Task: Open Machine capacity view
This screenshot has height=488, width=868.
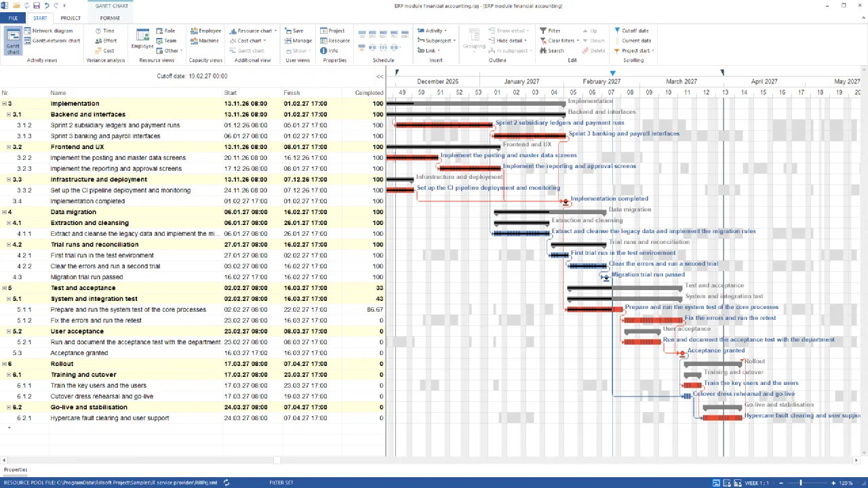Action: coord(204,41)
